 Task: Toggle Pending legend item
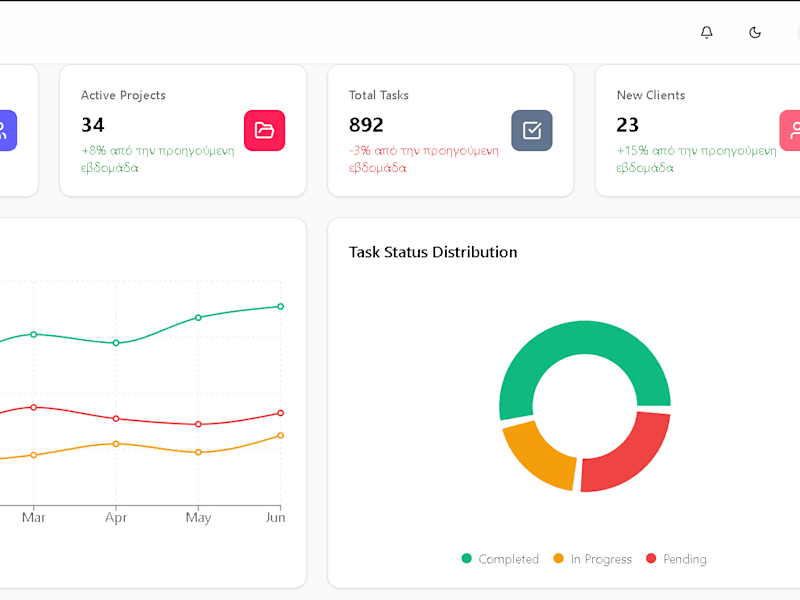click(676, 559)
